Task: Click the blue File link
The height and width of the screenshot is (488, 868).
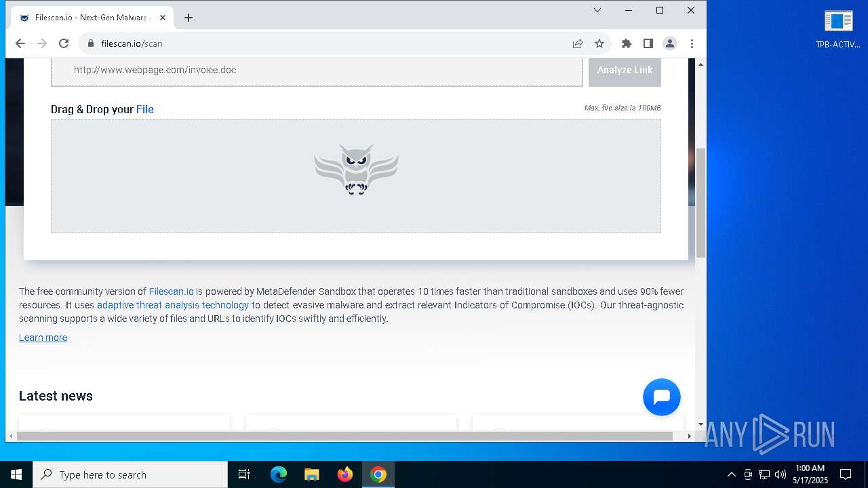Action: [x=145, y=109]
